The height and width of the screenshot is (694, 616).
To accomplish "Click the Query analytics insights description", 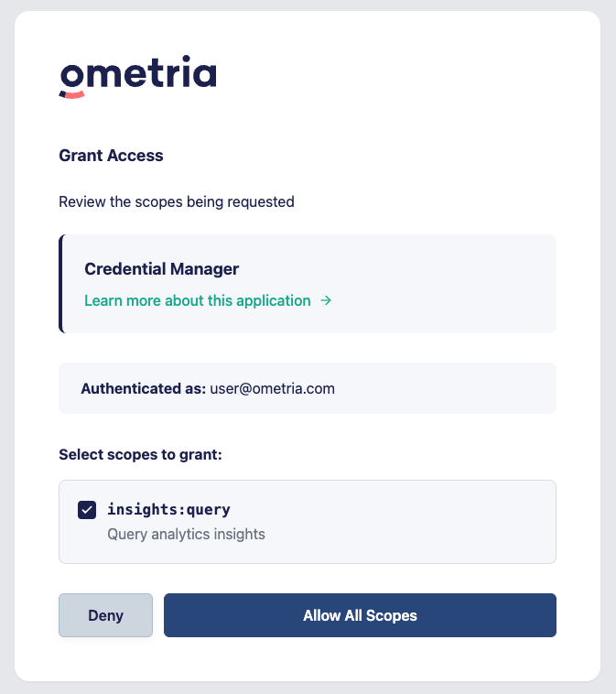I will pyautogui.click(x=186, y=534).
